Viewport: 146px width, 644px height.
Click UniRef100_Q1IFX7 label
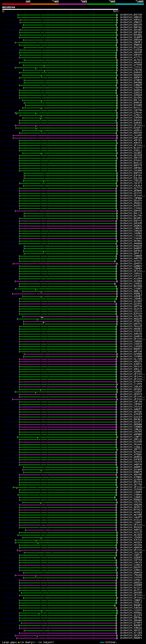131,590
